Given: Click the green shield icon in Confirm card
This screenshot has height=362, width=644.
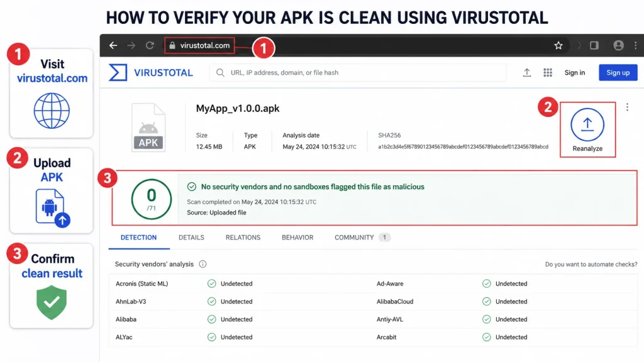Looking at the screenshot, I should tap(52, 303).
